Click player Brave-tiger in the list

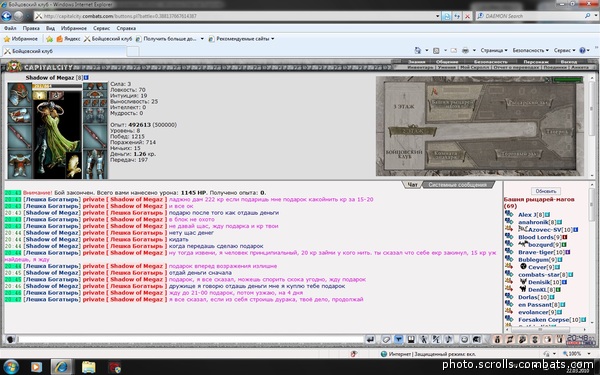tap(536, 252)
